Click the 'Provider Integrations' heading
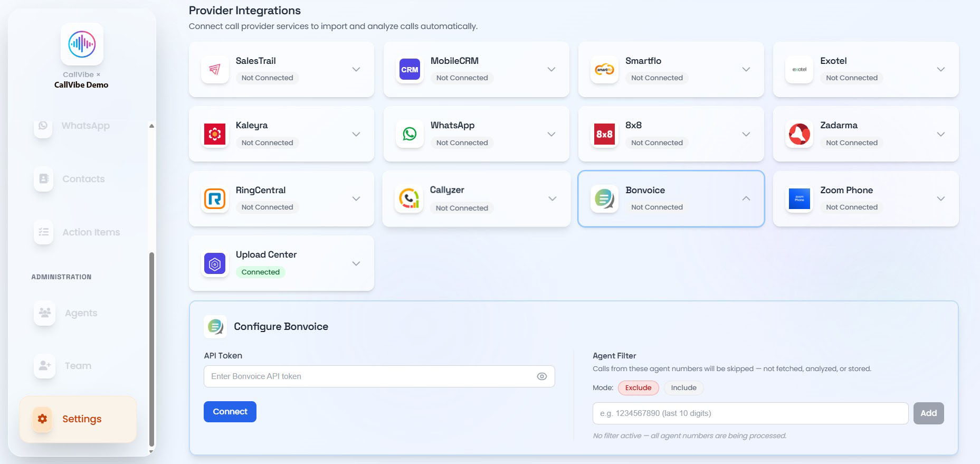The width and height of the screenshot is (980, 464). (x=245, y=11)
